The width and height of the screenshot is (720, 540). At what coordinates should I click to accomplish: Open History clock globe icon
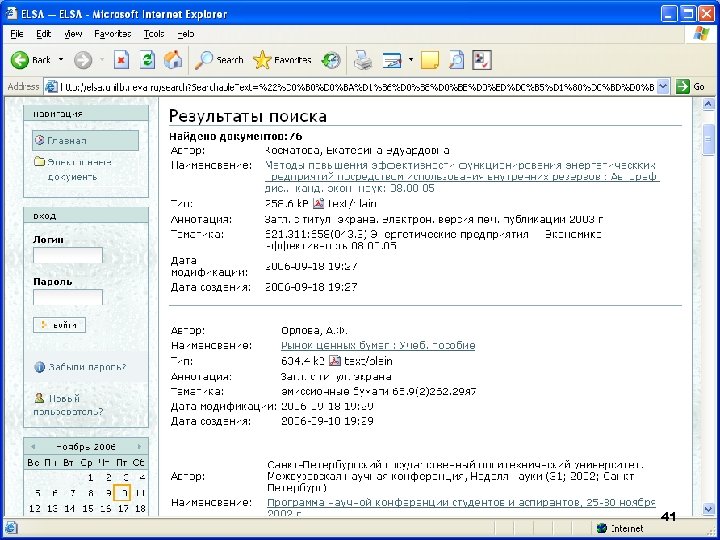click(x=331, y=60)
